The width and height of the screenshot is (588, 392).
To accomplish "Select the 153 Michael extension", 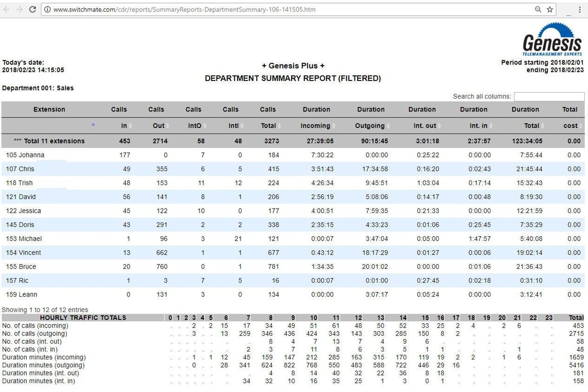I will [x=24, y=238].
